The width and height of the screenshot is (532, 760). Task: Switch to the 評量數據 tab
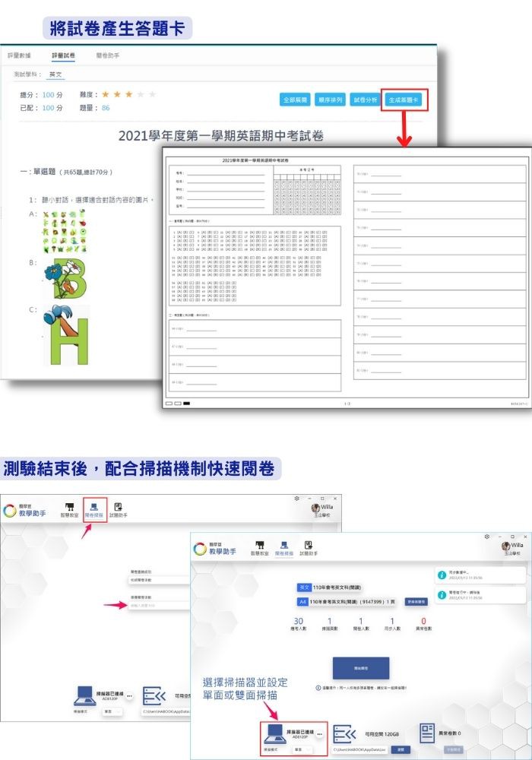tap(20, 55)
